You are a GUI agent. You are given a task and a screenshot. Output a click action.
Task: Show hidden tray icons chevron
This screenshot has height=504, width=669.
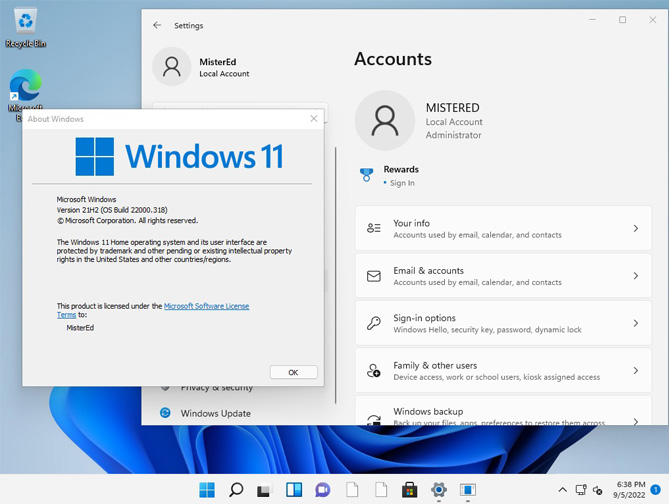tap(563, 489)
